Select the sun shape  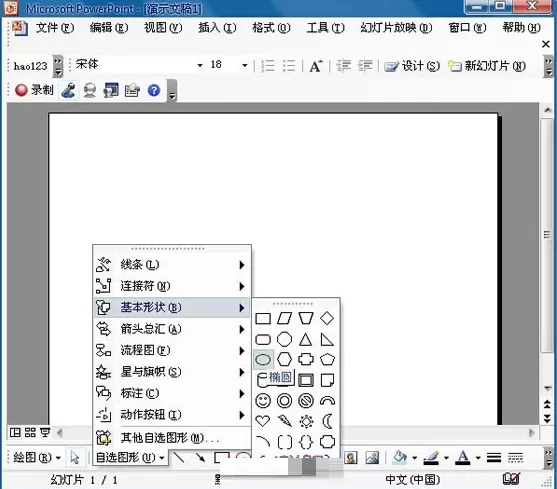coord(306,422)
